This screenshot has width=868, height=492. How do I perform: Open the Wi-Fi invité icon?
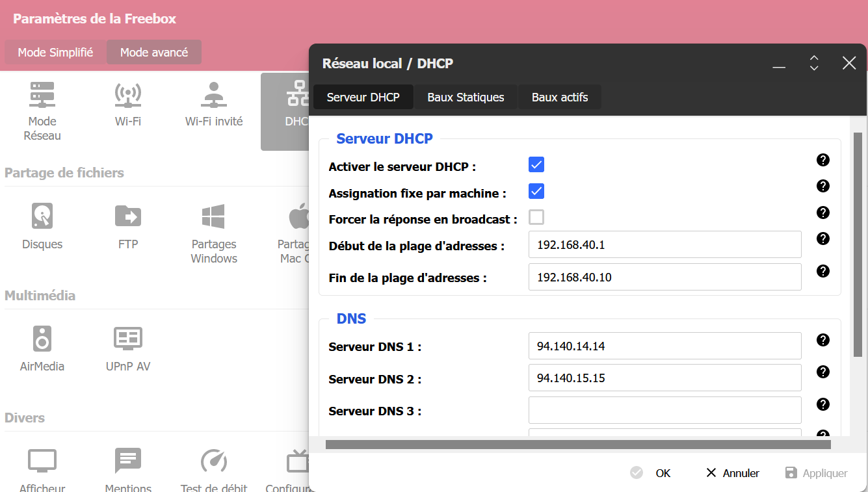pos(214,95)
